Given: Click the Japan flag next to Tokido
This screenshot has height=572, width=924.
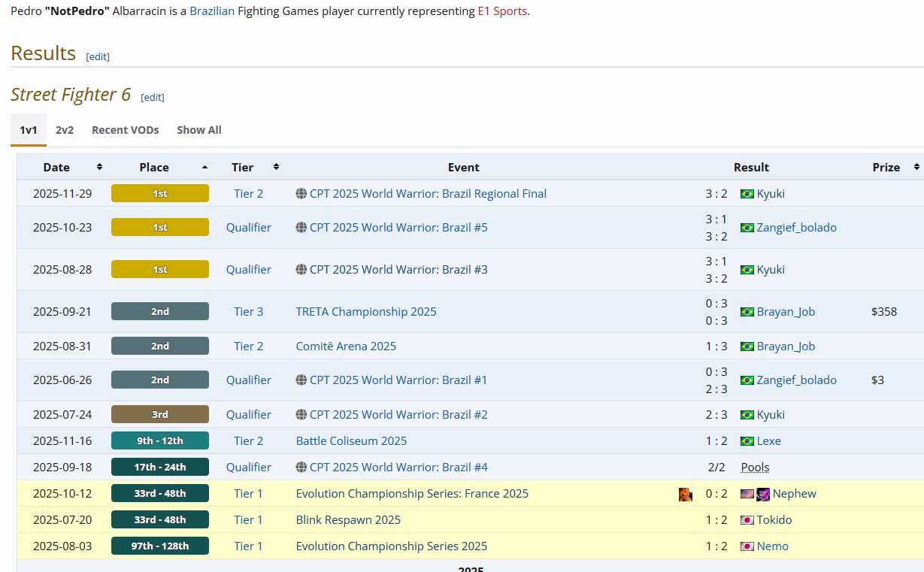Looking at the screenshot, I should (x=747, y=520).
